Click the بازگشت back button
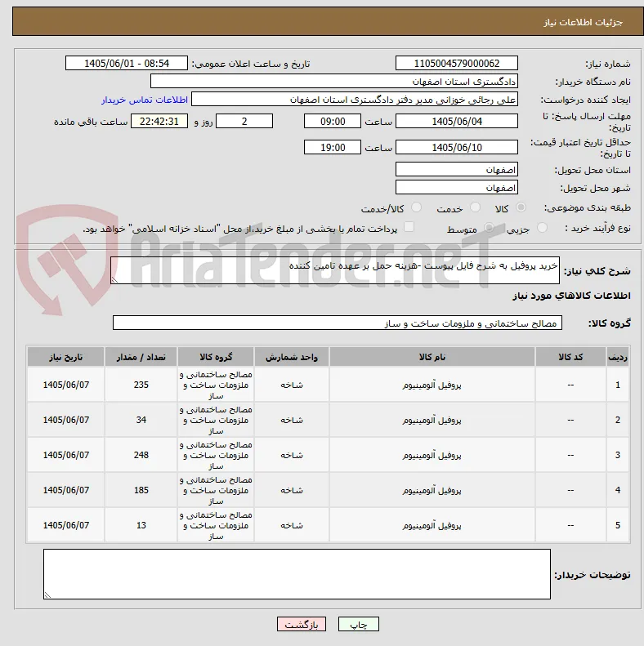644x646 pixels. coord(302,624)
